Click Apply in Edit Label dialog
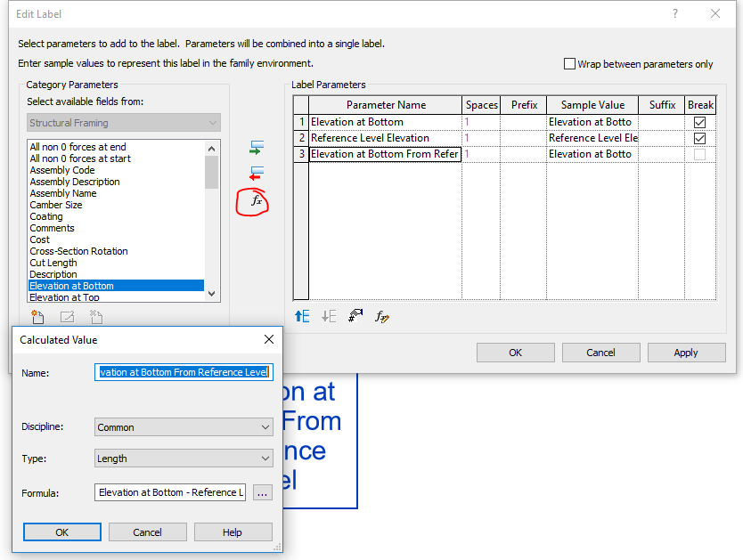 [686, 353]
